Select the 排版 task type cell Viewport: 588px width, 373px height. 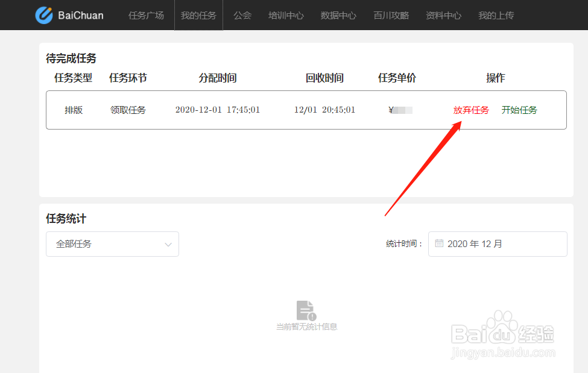[x=74, y=110]
